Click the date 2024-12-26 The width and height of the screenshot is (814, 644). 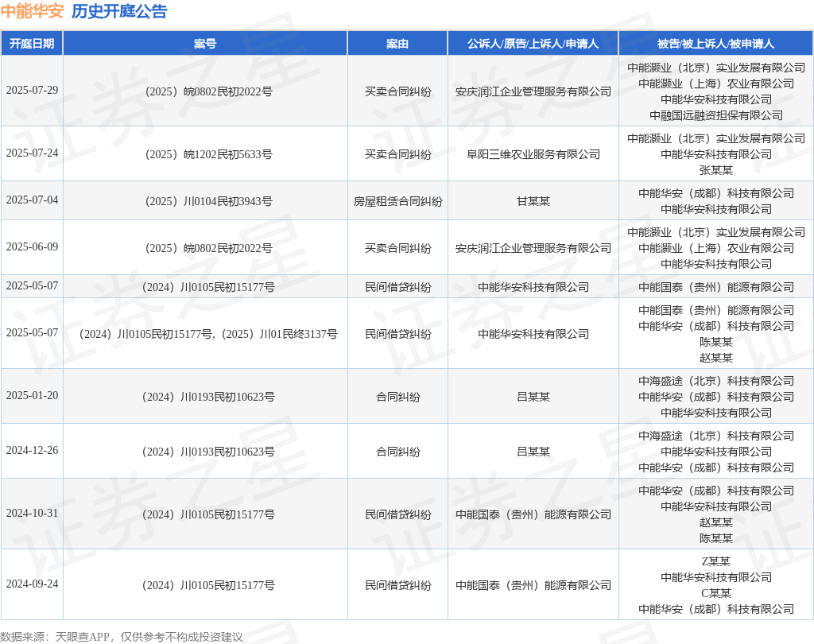[32, 450]
